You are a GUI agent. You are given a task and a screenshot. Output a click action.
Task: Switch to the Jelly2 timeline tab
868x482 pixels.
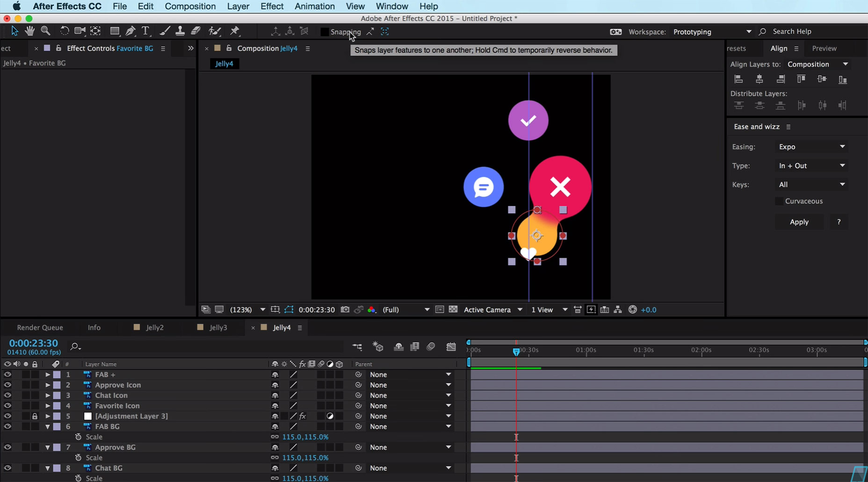coord(154,328)
